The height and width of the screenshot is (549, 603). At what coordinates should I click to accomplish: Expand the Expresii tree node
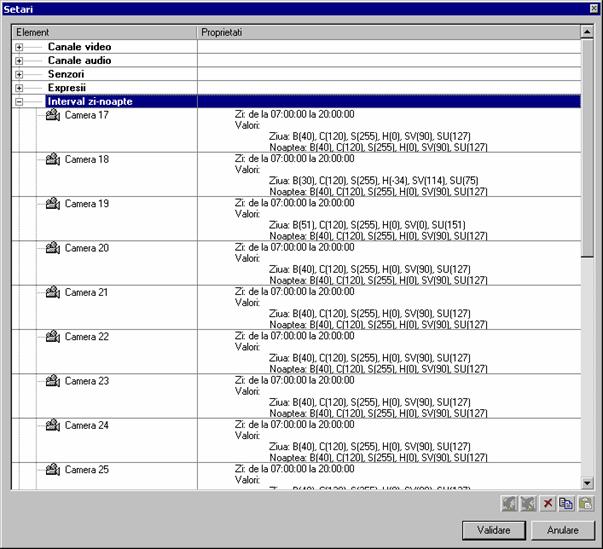[x=19, y=88]
